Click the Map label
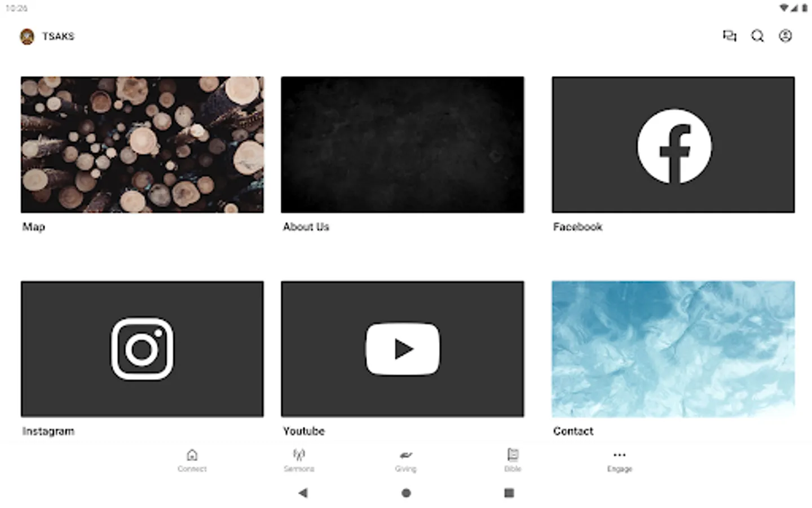This screenshot has height=508, width=812. (x=34, y=227)
